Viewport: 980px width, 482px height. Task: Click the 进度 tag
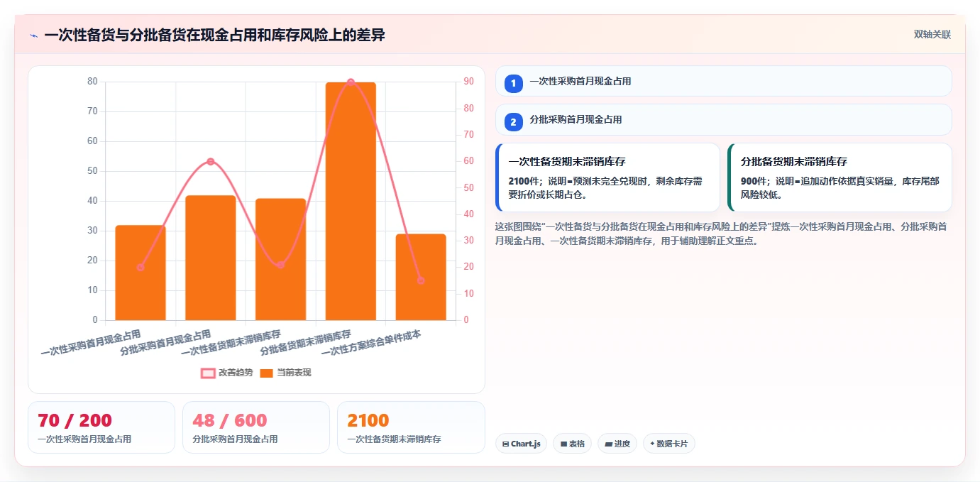[x=617, y=444]
